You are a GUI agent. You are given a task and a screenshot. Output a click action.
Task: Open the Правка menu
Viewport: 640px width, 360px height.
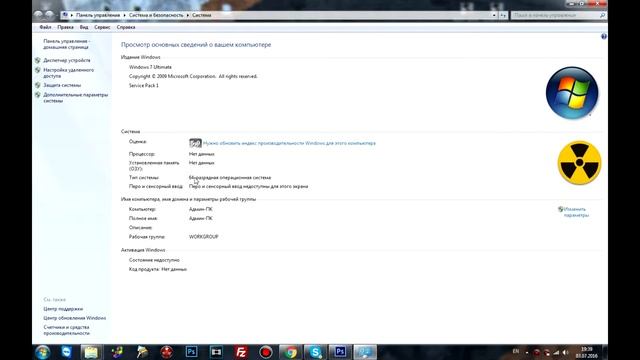(65, 27)
